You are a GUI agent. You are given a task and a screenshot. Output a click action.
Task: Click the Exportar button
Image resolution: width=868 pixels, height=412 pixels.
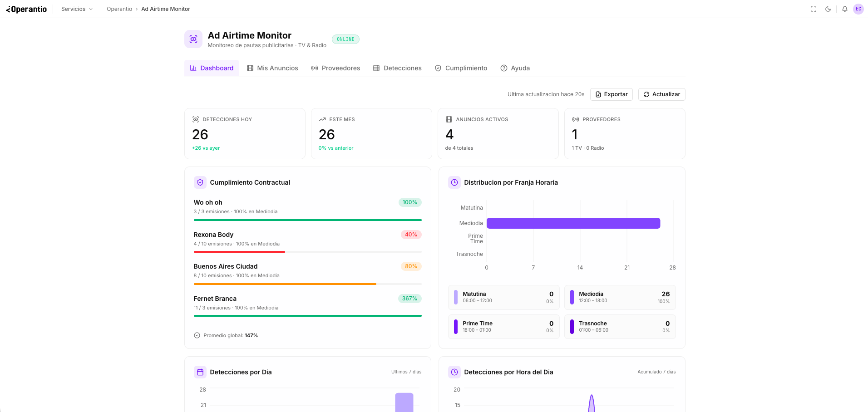[x=611, y=94]
